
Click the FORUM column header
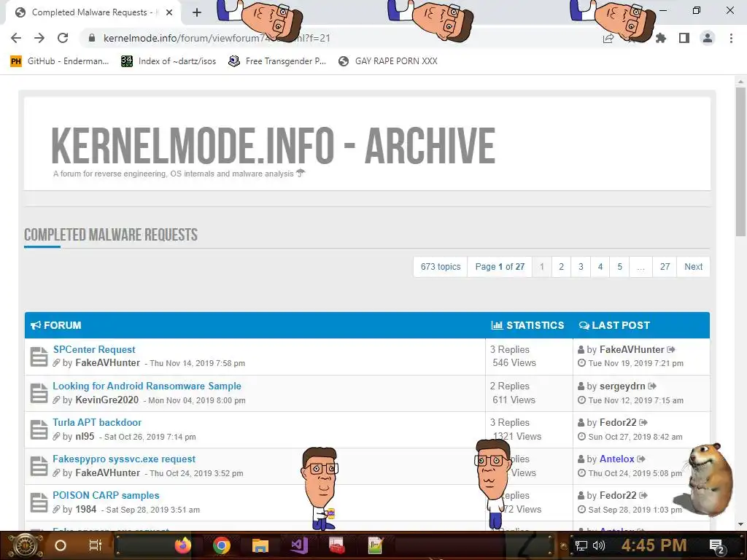point(56,325)
